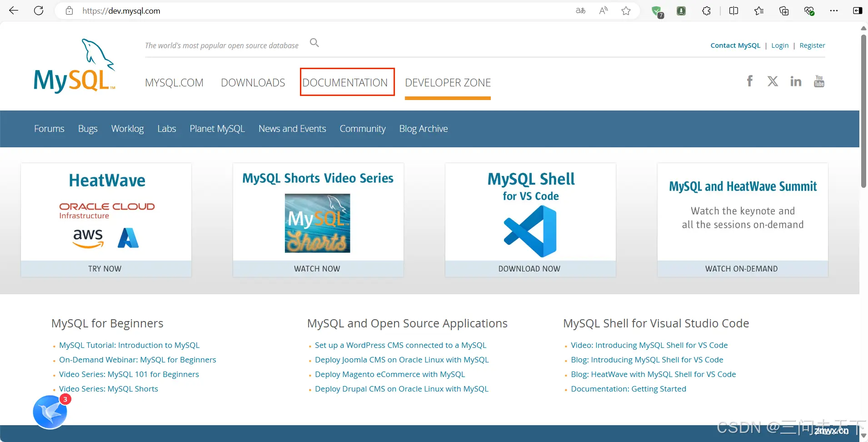
Task: Open MySQL YouTube icon
Action: [x=819, y=81]
